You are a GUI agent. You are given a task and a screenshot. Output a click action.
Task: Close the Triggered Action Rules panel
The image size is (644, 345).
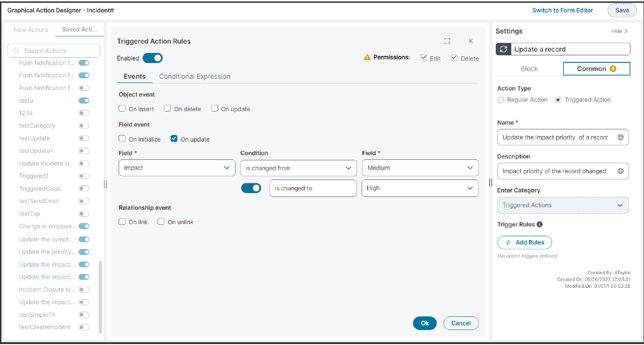[470, 41]
